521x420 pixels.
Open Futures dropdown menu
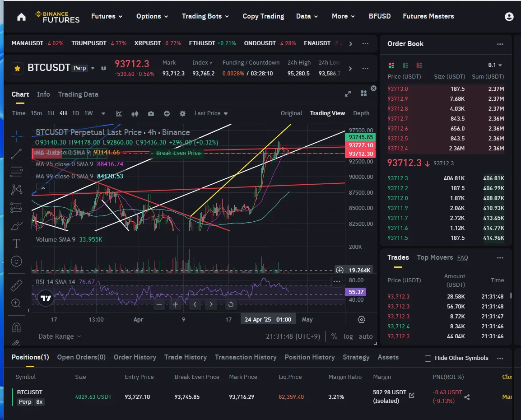[x=107, y=16]
